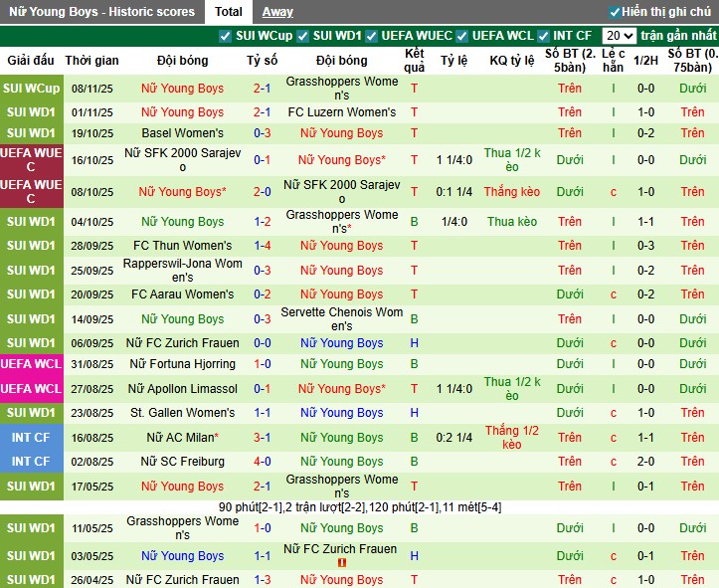
Task: Click the half-time score 0-3 on 28/09/25 row
Action: click(645, 246)
